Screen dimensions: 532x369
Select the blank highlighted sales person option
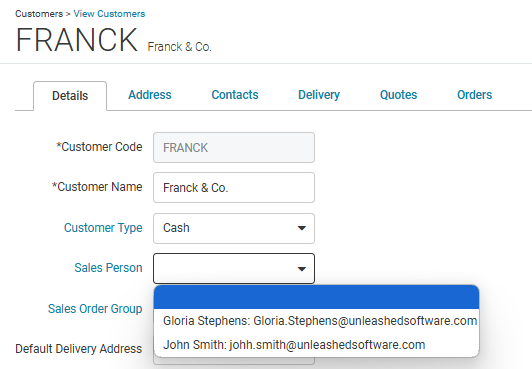(x=316, y=297)
